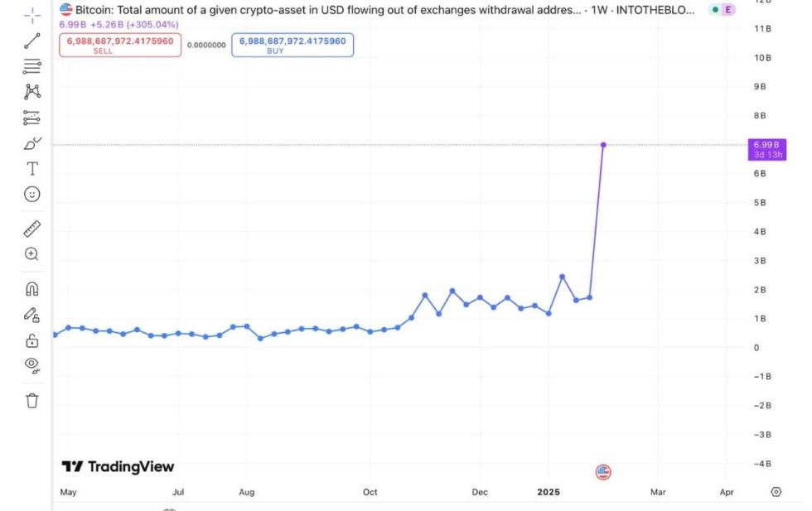Toggle stay in drawing mode

[x=32, y=315]
